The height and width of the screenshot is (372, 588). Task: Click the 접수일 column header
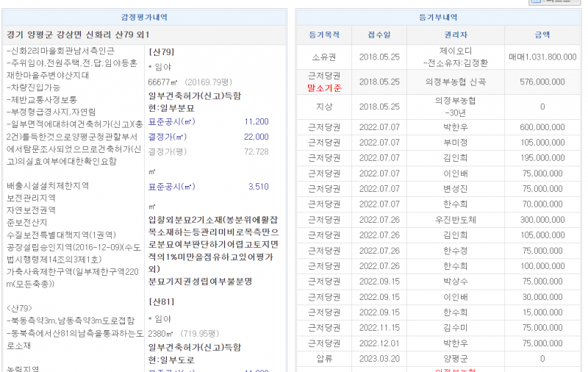click(379, 35)
